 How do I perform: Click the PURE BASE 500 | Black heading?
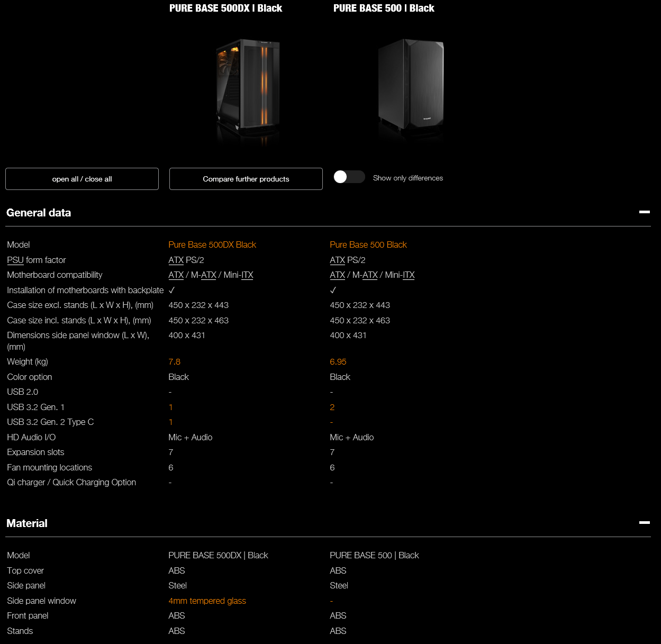384,8
